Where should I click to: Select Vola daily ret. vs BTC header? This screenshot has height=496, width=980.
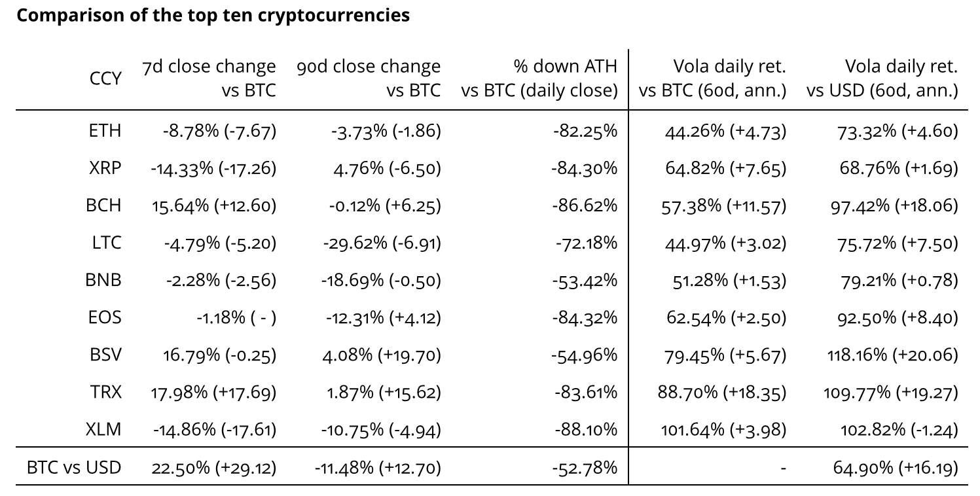pyautogui.click(x=712, y=79)
